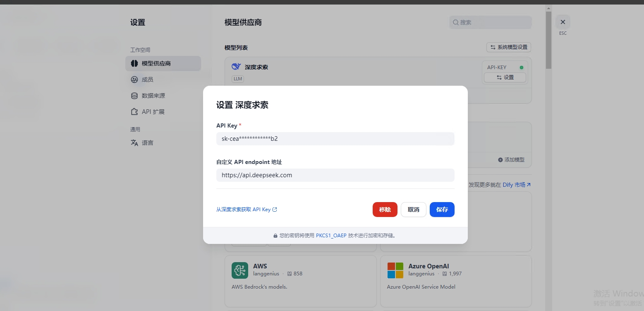Click Azure OpenAI download count 1,997

(452, 274)
